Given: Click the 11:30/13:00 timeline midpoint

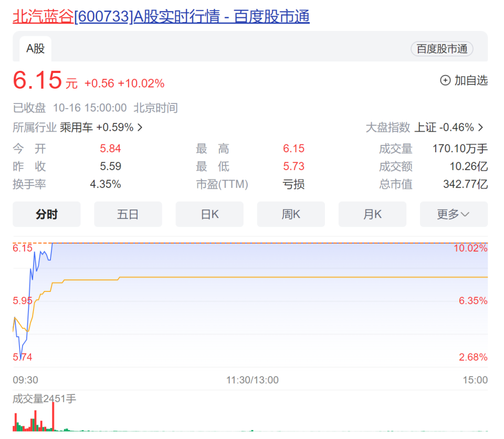Looking at the screenshot, I should (x=252, y=380).
